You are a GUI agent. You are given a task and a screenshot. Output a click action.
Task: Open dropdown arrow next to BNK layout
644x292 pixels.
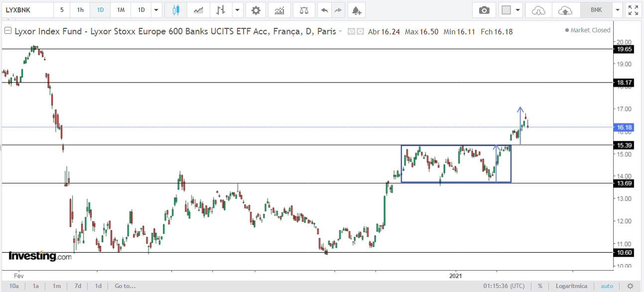(x=618, y=10)
